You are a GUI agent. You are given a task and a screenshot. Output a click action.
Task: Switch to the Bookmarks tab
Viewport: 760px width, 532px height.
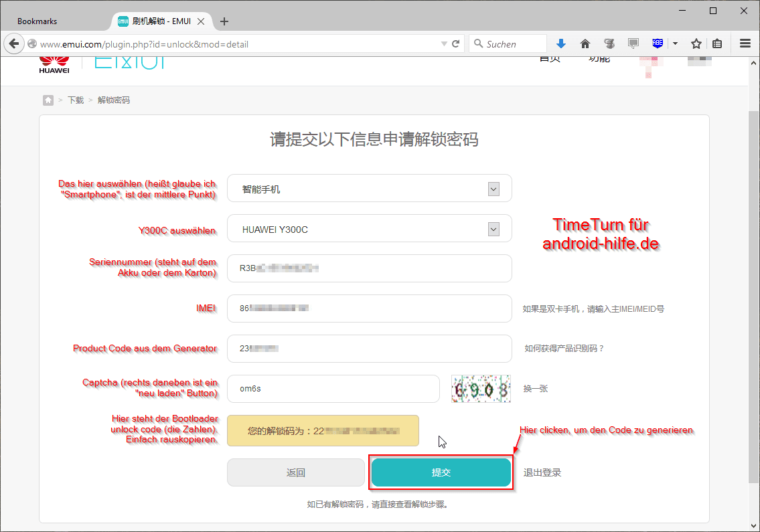tap(37, 21)
